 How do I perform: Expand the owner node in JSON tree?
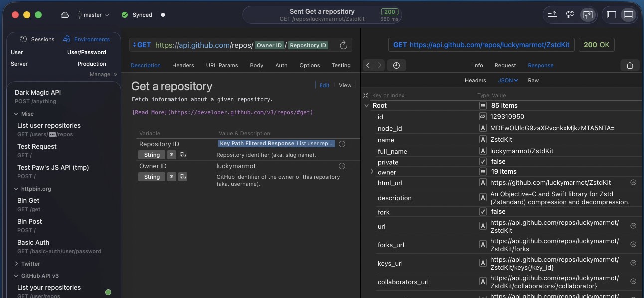(x=372, y=172)
